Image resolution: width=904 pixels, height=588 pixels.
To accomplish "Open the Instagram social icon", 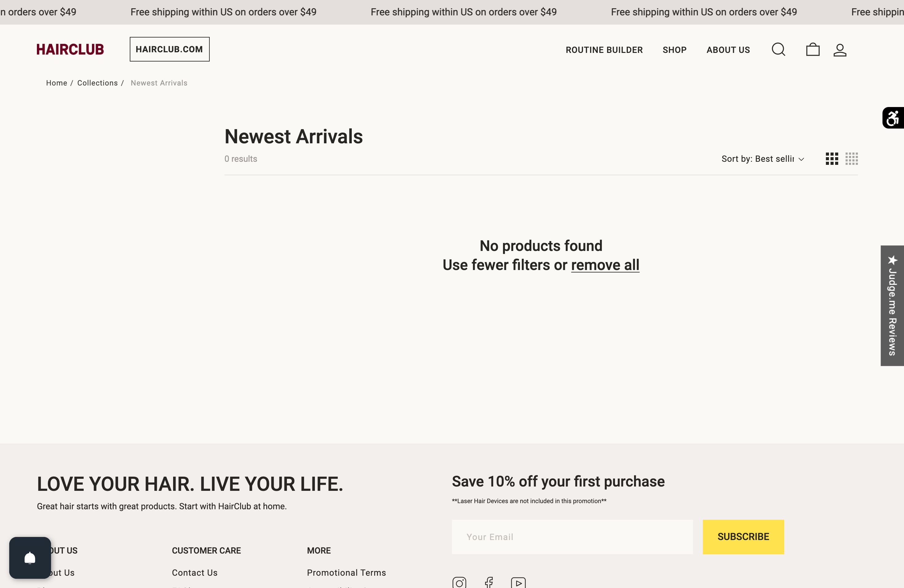I will pos(459,582).
